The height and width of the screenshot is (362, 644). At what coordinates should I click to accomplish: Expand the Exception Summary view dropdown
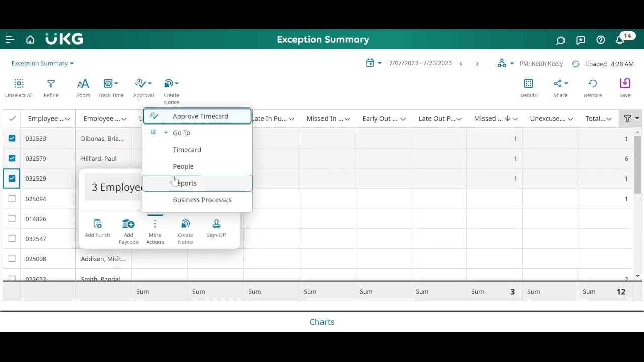[43, 63]
